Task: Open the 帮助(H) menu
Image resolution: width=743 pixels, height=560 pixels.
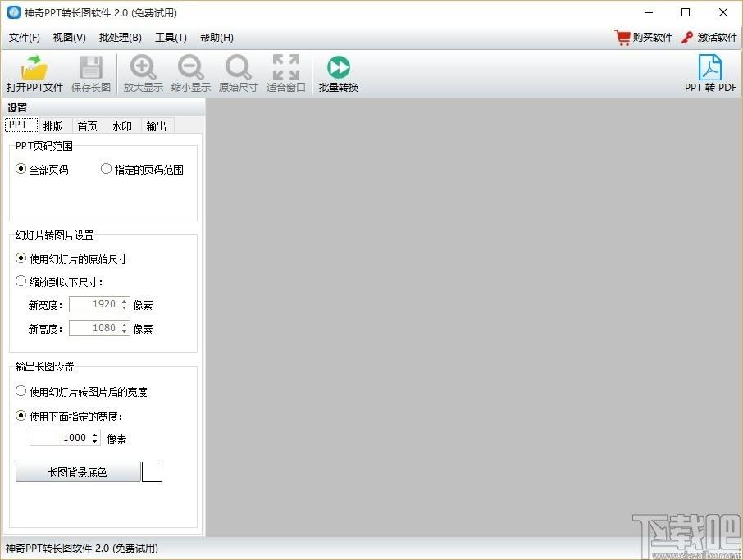Action: (x=217, y=38)
